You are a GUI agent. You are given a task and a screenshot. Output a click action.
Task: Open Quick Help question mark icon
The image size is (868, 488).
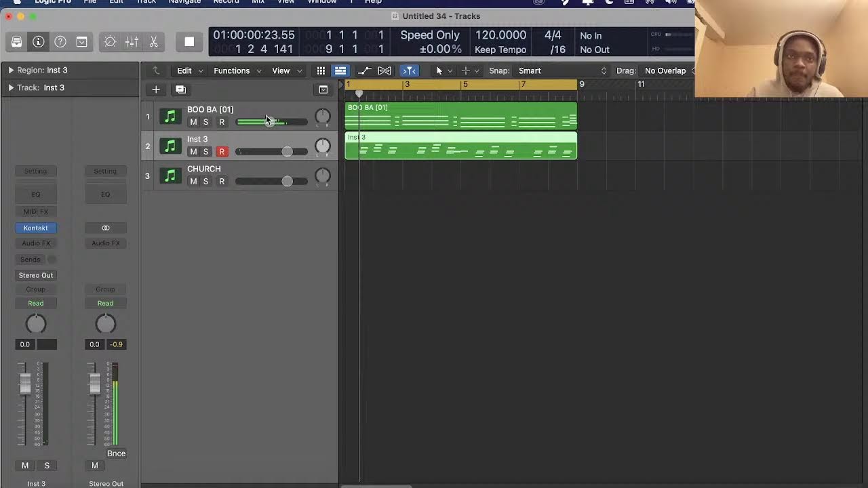point(60,42)
